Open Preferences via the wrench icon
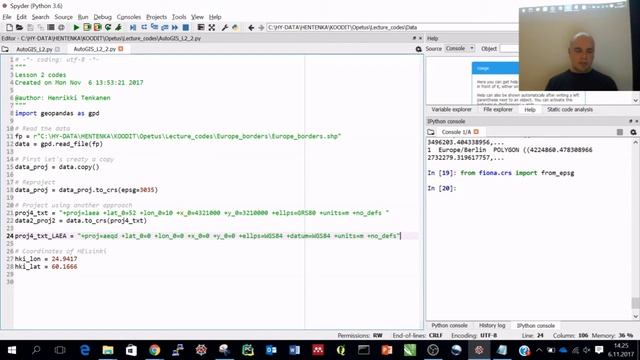This screenshot has width=640, height=360. 225,27
